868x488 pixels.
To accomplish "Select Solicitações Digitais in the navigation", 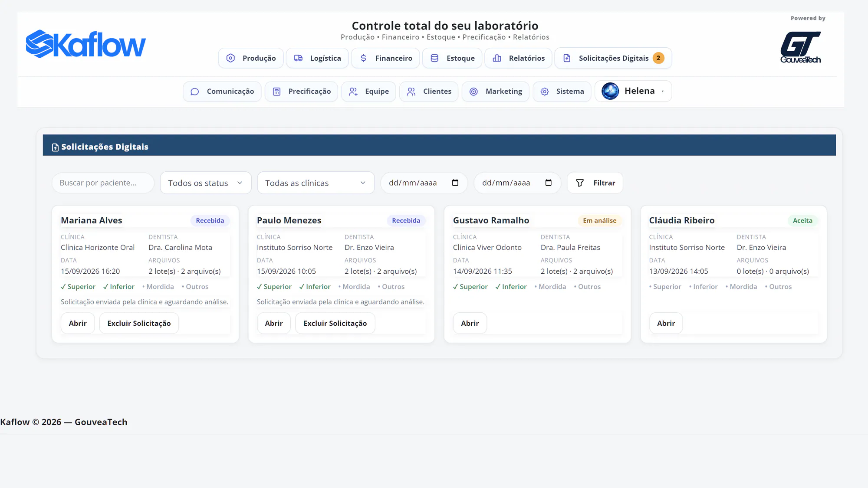I will (x=613, y=58).
